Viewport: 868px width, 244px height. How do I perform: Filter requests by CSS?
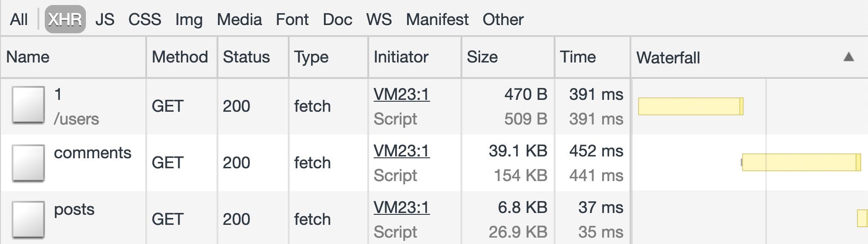point(144,20)
